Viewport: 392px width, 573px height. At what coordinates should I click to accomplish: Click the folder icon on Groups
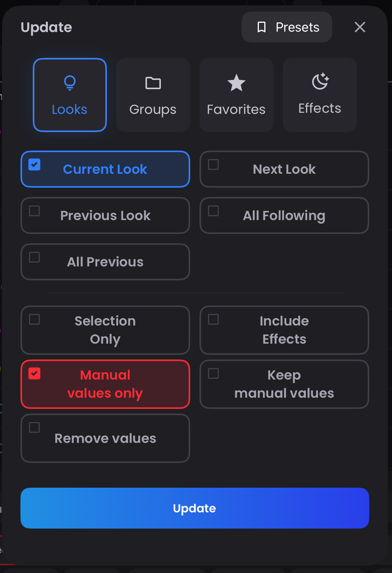(153, 83)
